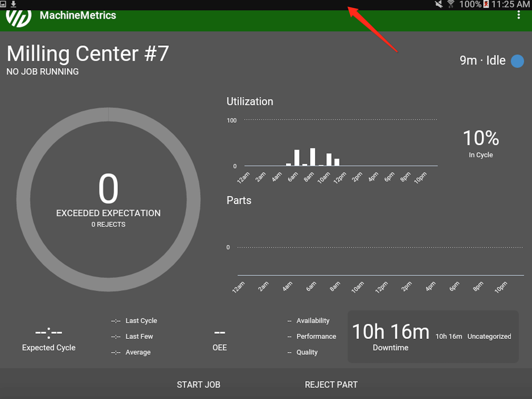The height and width of the screenshot is (399, 532).
Task: Tap the muted sound icon in status bar
Action: click(x=439, y=4)
